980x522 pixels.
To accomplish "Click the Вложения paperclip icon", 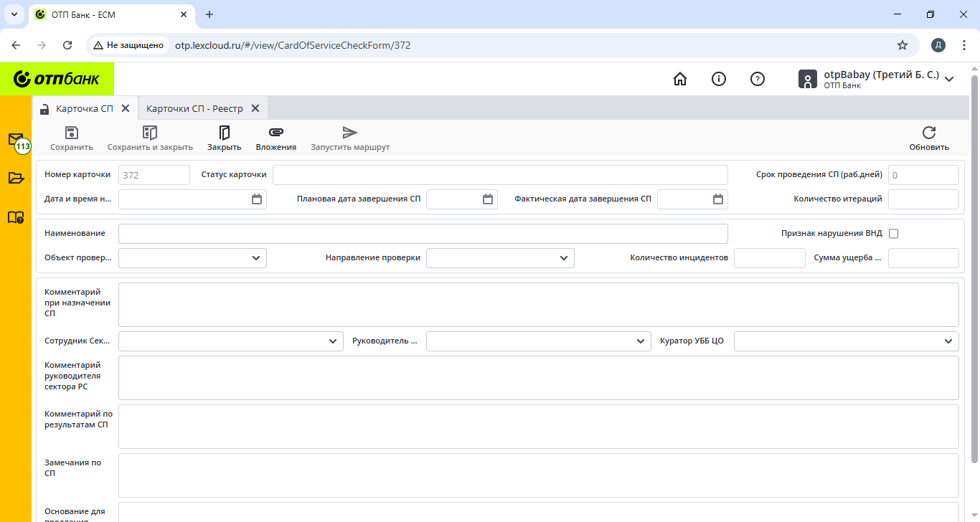I will (x=276, y=133).
